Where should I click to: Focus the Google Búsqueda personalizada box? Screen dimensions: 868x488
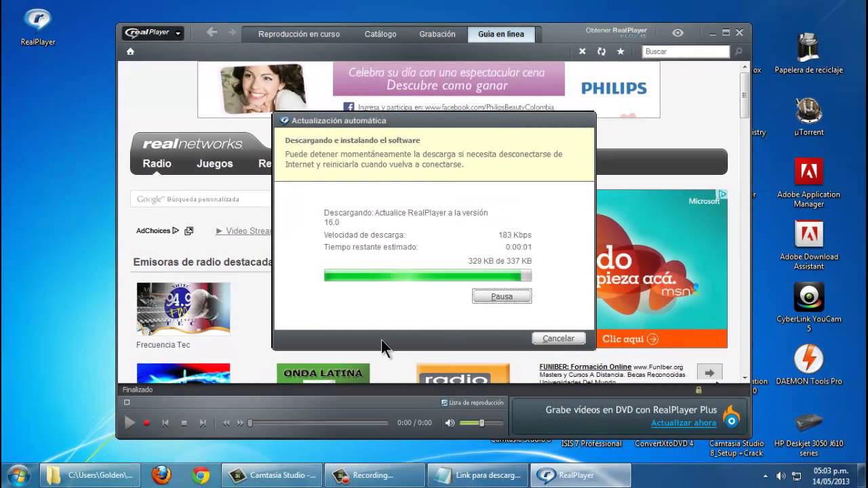[201, 199]
